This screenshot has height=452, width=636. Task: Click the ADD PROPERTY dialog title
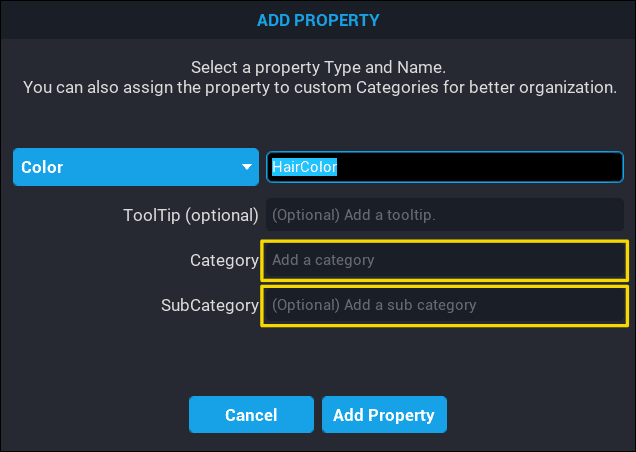[317, 20]
